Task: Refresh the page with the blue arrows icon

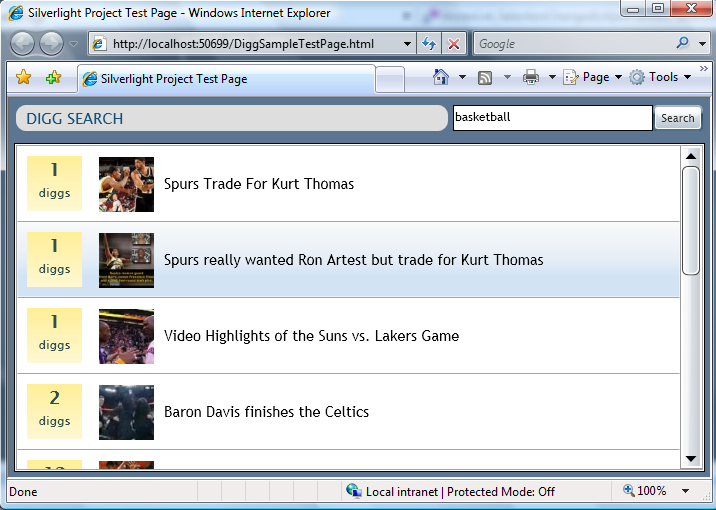Action: click(x=429, y=44)
